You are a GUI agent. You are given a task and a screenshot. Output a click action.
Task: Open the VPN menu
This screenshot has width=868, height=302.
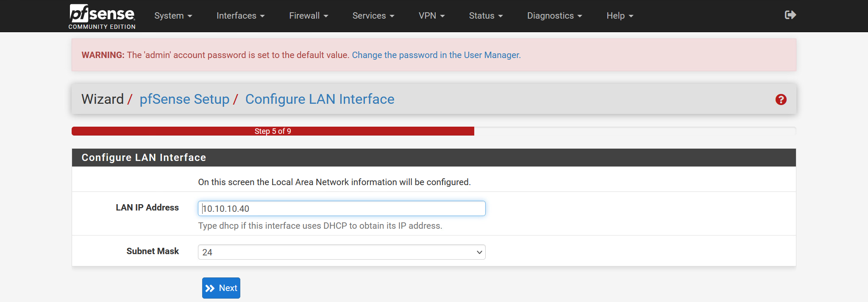click(431, 16)
